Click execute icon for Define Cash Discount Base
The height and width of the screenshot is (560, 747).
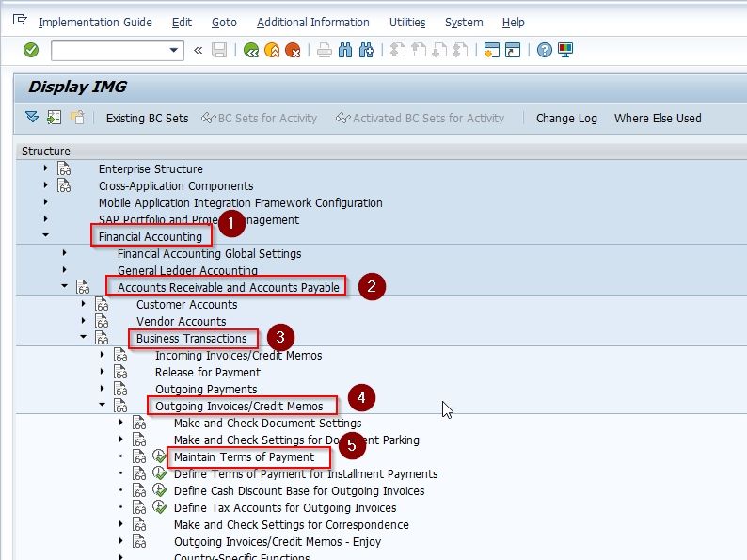coord(159,490)
